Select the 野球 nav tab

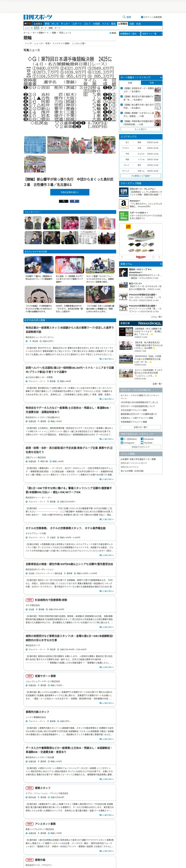coord(47,24)
